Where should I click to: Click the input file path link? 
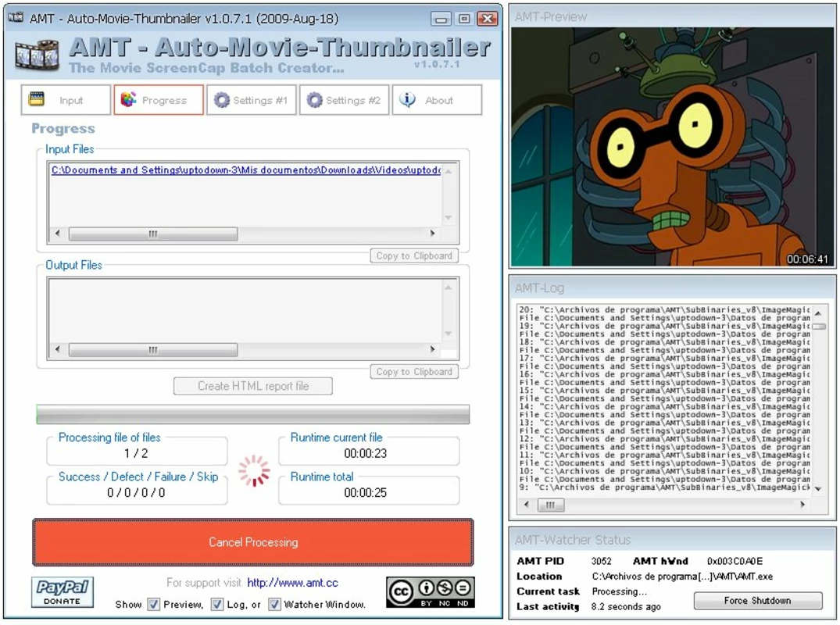click(x=246, y=170)
